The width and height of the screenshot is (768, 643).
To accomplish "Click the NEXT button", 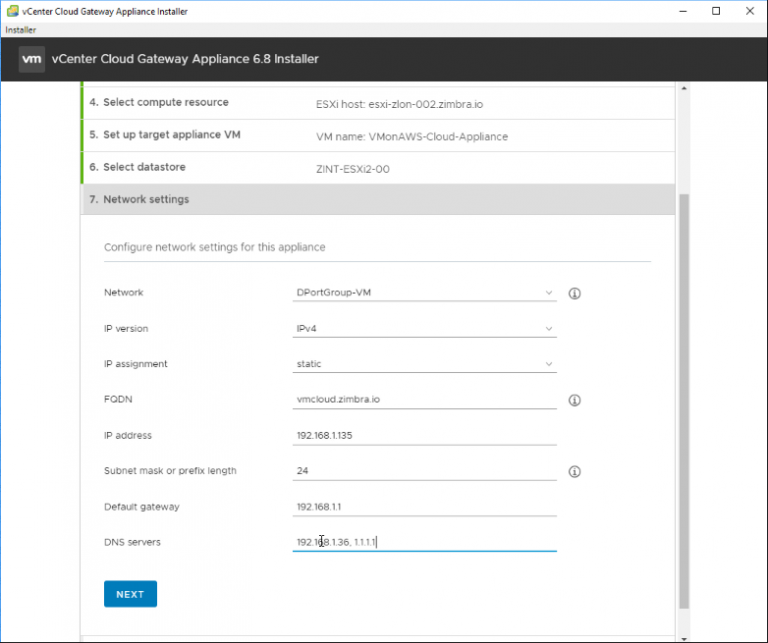I will pyautogui.click(x=130, y=594).
